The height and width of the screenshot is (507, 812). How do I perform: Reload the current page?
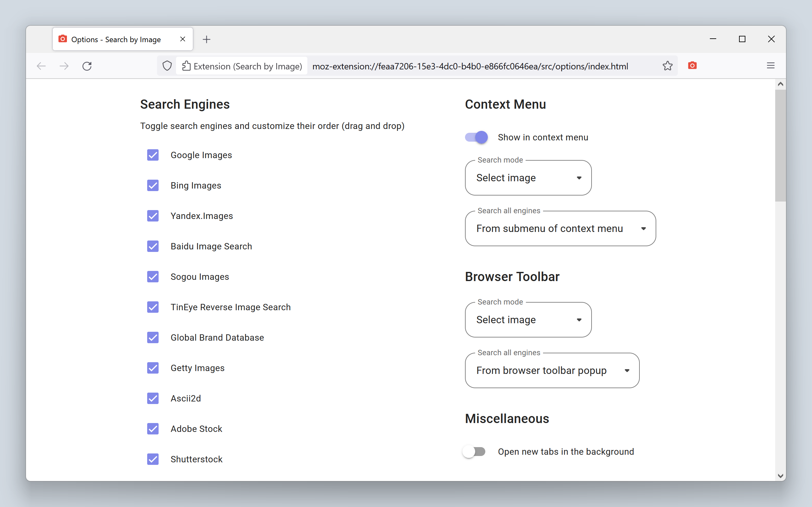(87, 66)
